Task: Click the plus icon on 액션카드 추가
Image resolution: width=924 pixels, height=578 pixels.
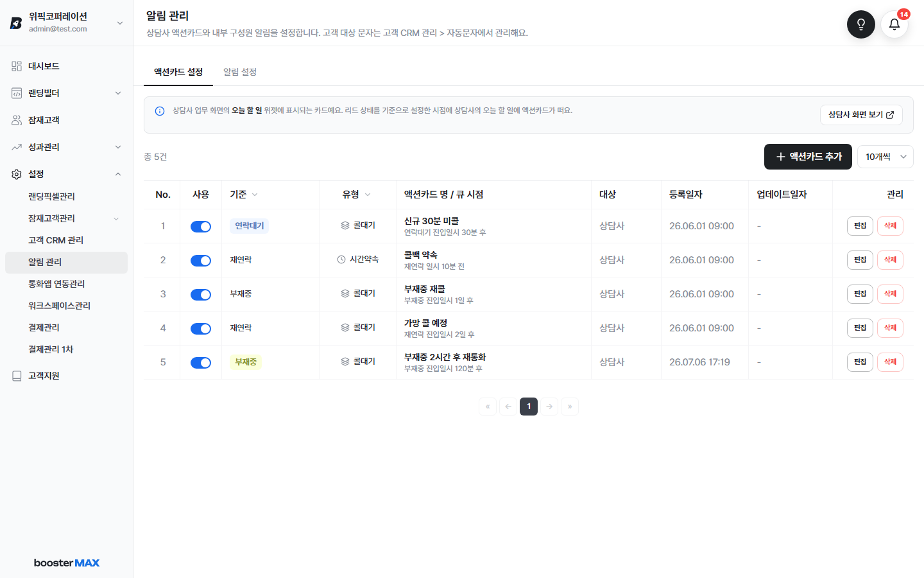Action: 781,157
